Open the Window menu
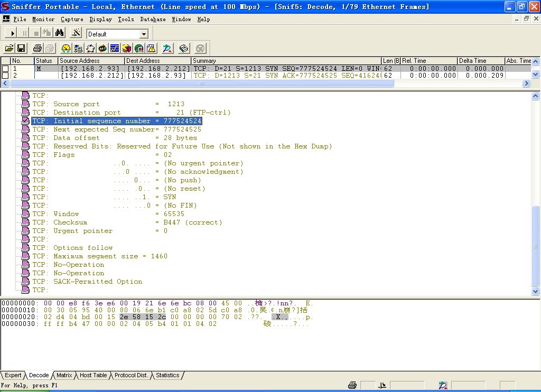 [181, 19]
